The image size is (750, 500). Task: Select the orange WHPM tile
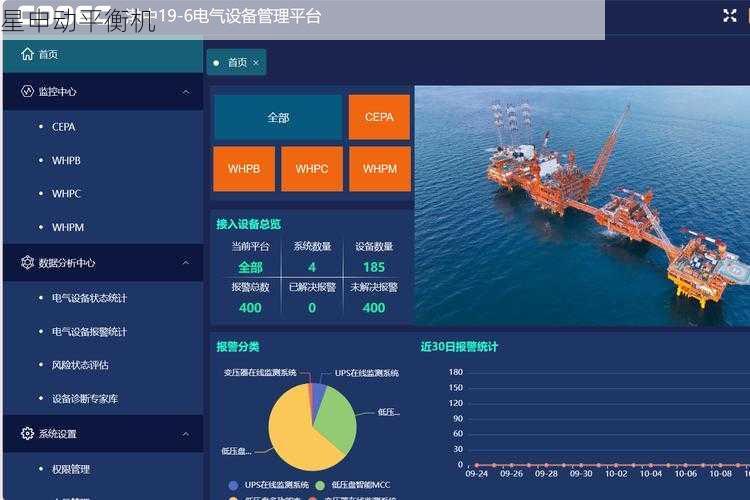(380, 169)
